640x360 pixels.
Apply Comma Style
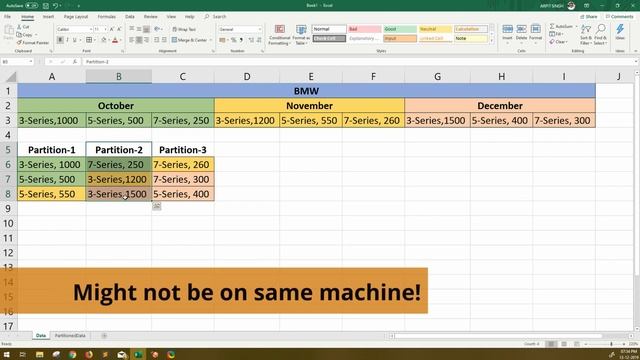[241, 40]
